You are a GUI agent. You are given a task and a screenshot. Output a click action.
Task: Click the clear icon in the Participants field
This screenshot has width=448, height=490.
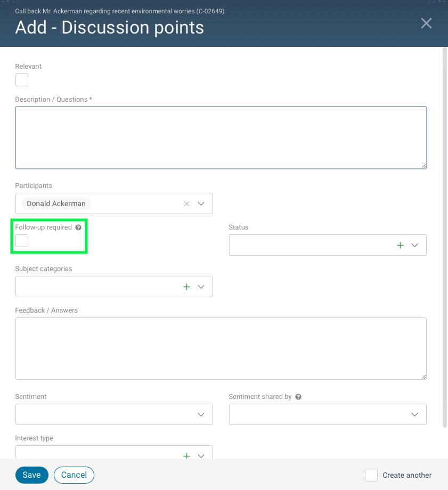click(x=186, y=203)
